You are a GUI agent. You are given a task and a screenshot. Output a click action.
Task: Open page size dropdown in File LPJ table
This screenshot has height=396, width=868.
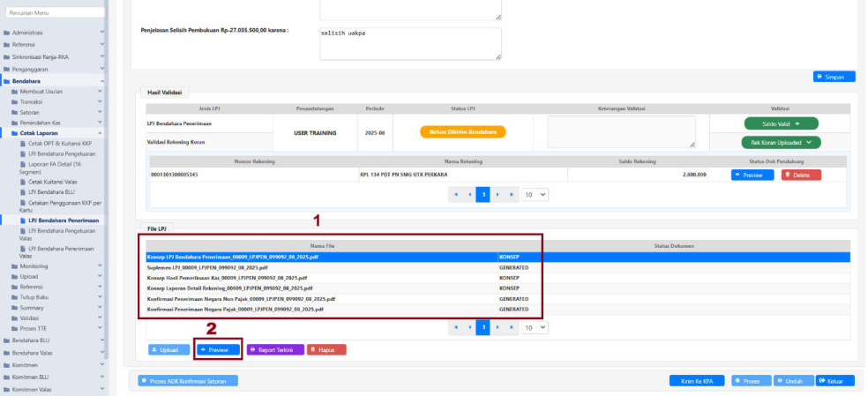coord(535,327)
